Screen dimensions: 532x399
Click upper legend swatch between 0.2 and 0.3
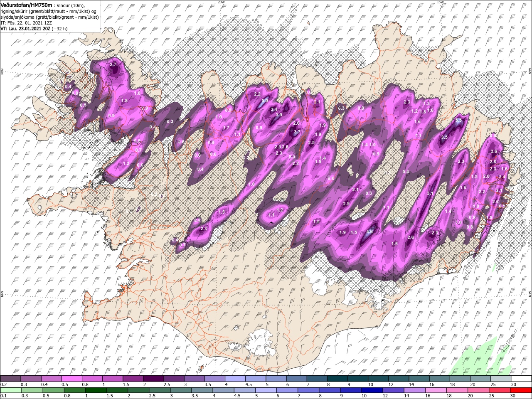[11, 379]
